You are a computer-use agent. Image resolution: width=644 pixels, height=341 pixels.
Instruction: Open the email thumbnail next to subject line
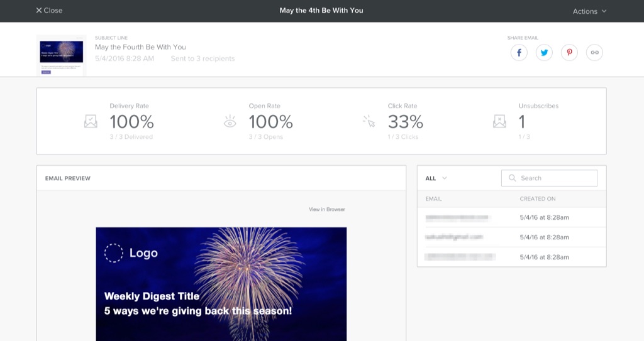61,55
